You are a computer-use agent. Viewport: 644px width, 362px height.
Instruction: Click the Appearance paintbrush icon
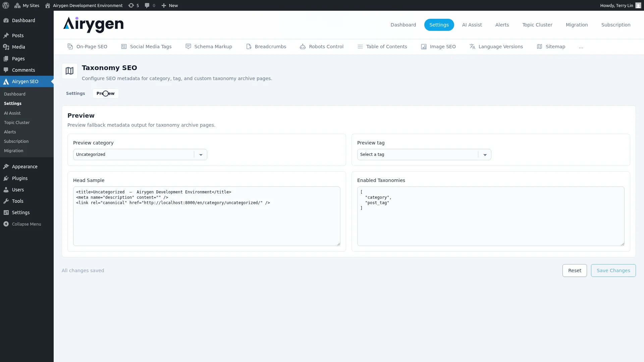pyautogui.click(x=6, y=167)
